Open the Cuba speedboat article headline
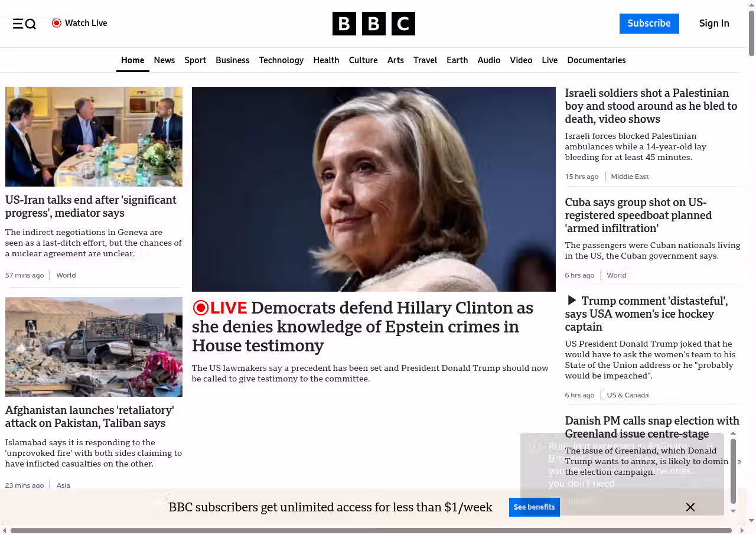 (x=638, y=215)
